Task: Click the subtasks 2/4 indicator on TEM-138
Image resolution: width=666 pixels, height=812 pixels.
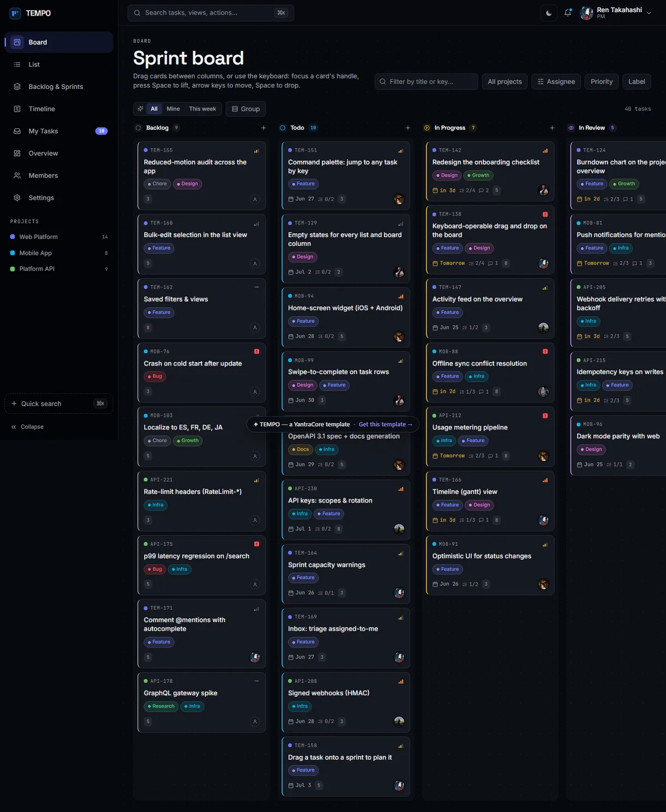Action: (x=476, y=263)
